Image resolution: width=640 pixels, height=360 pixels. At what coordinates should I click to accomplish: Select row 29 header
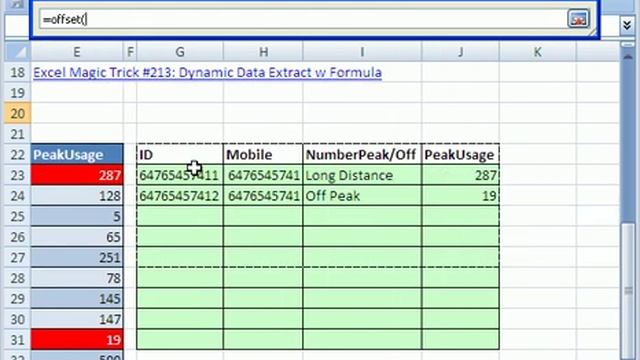[17, 298]
